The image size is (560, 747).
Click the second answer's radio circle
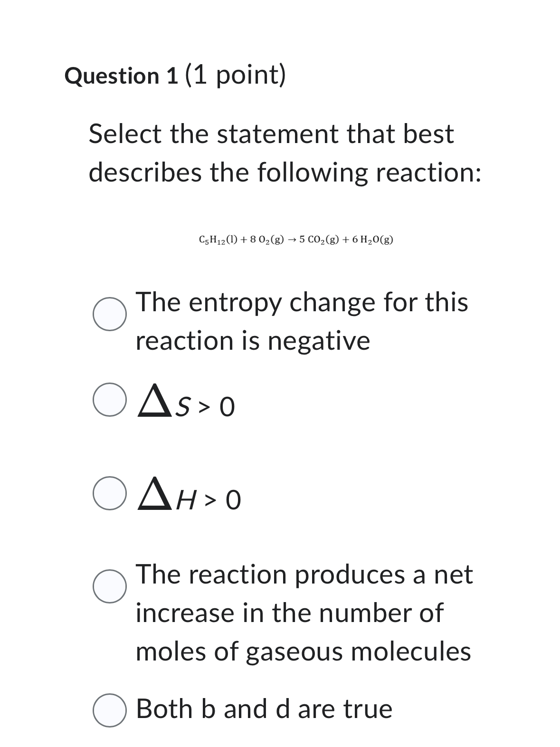click(x=111, y=399)
